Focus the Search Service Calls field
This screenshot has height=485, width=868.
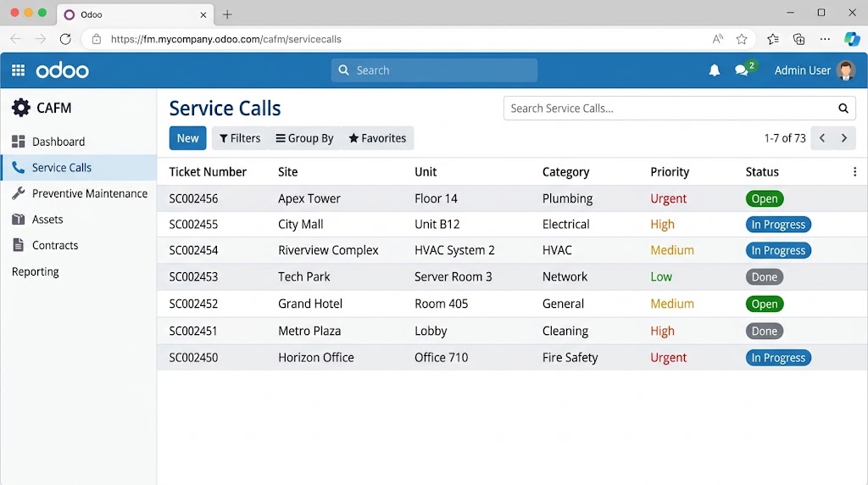670,109
